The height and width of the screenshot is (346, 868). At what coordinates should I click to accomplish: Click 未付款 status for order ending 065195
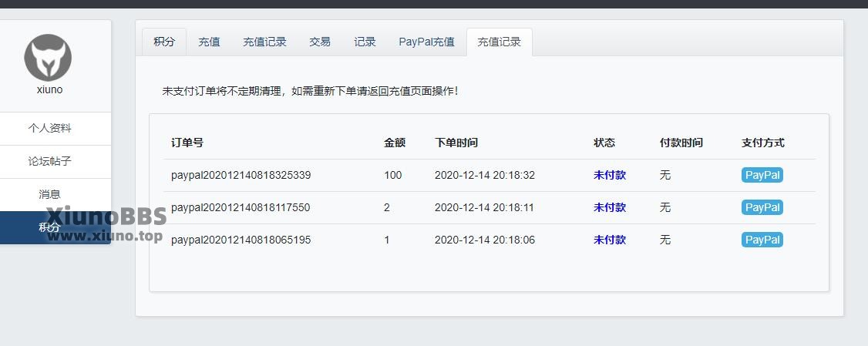pyautogui.click(x=610, y=240)
